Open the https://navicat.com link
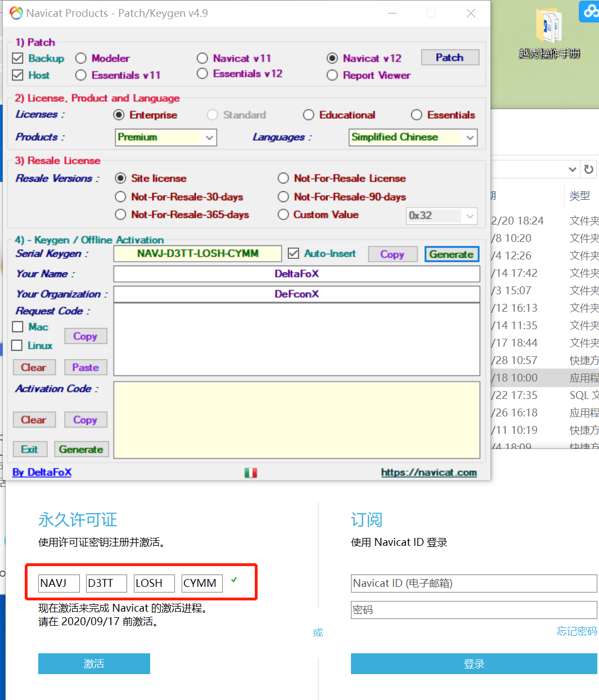 (x=429, y=473)
